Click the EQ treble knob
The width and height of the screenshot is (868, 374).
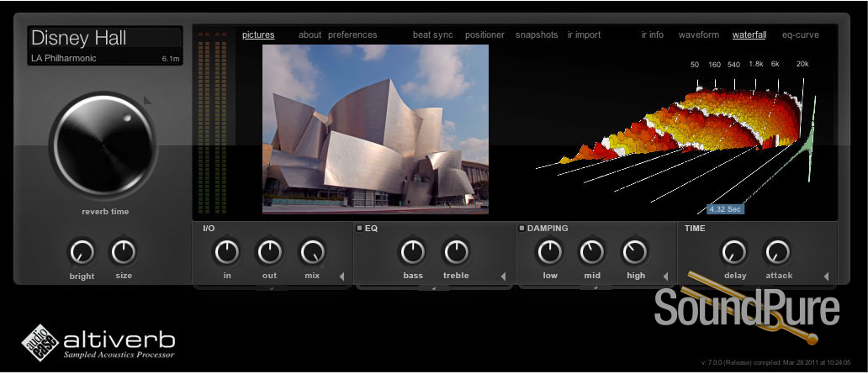pos(456,252)
